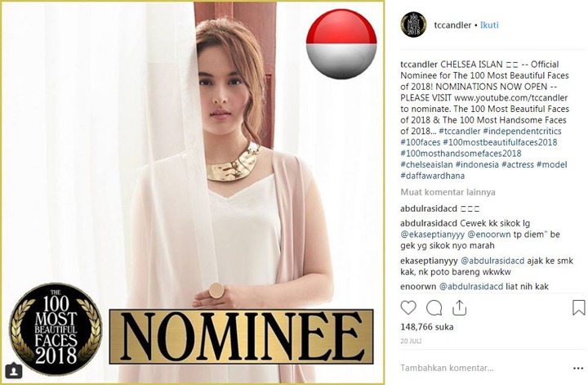Open the three-dots more options menu

(x=578, y=368)
